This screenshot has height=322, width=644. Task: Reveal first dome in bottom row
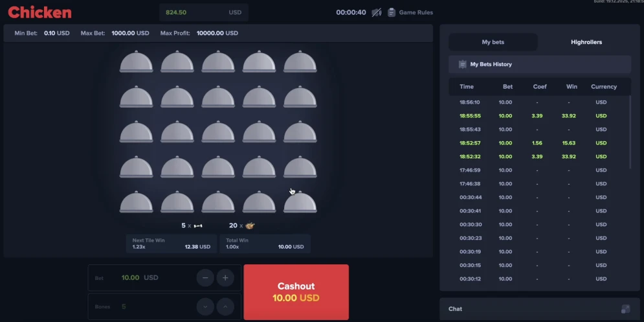(137, 201)
